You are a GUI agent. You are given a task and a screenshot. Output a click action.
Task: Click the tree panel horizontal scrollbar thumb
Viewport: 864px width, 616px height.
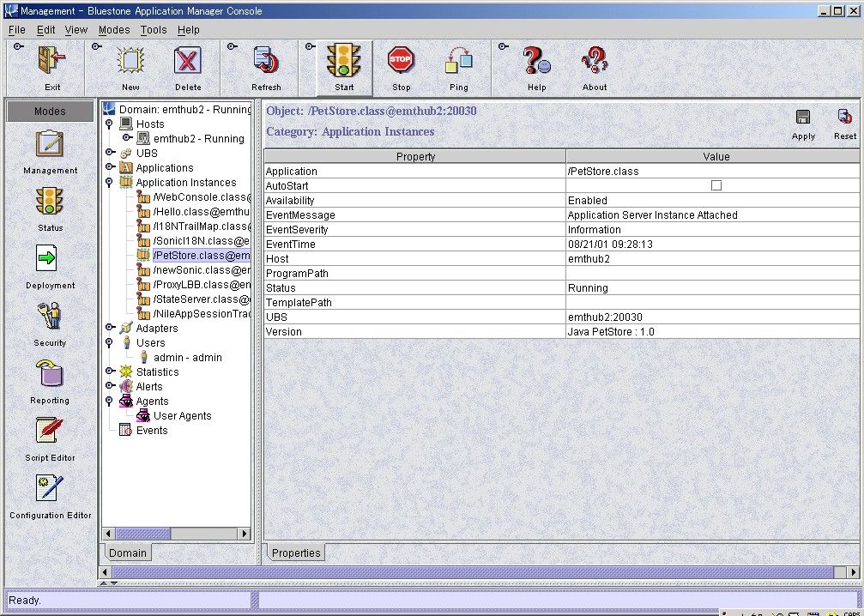pyautogui.click(x=142, y=534)
